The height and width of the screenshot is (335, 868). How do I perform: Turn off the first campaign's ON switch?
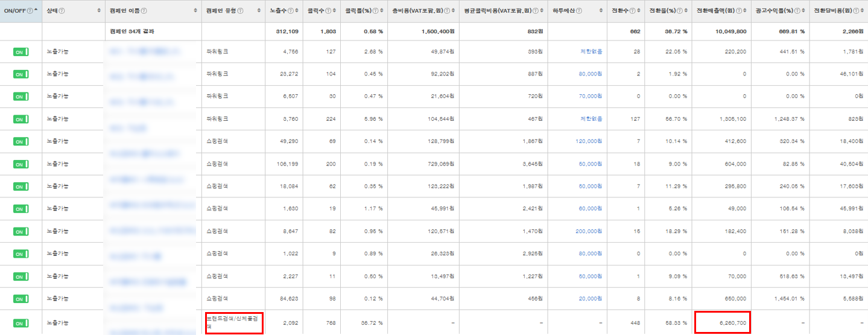(x=21, y=52)
